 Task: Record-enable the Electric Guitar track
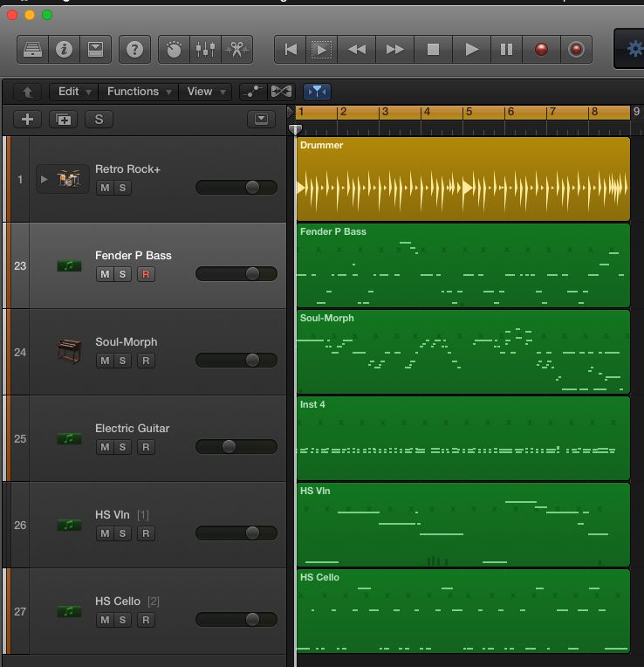[146, 447]
